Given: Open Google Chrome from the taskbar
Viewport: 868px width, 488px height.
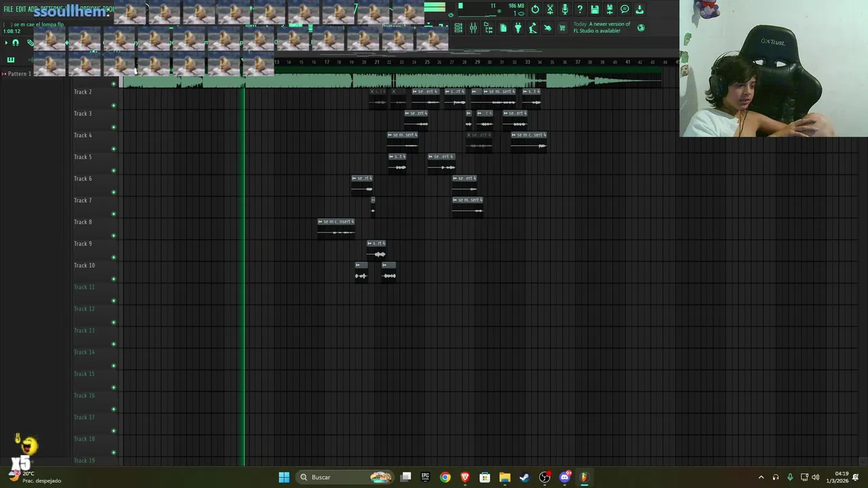Looking at the screenshot, I should point(445,477).
